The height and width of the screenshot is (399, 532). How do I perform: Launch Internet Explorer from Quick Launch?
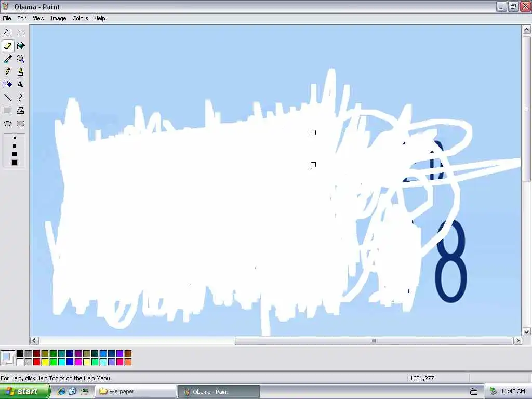pos(61,392)
